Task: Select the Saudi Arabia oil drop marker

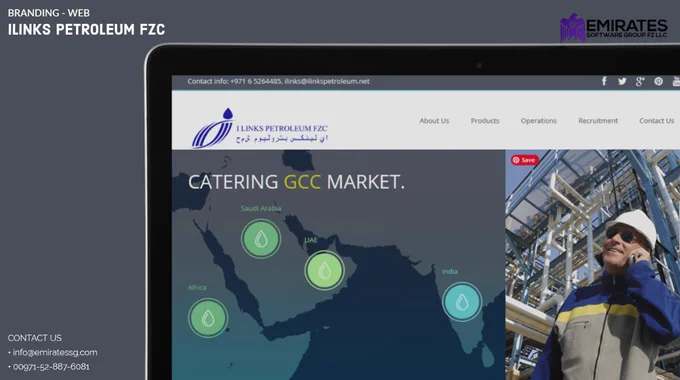Action: point(261,239)
